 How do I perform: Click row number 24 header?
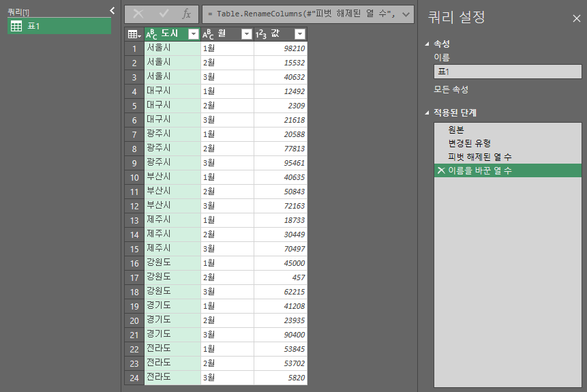point(134,378)
